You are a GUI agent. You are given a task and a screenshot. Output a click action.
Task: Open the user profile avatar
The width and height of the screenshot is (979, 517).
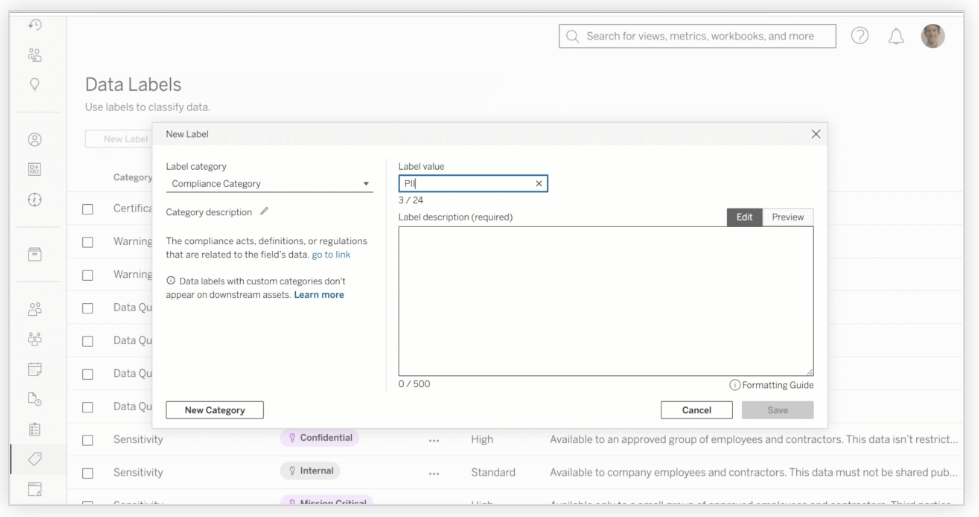point(934,37)
